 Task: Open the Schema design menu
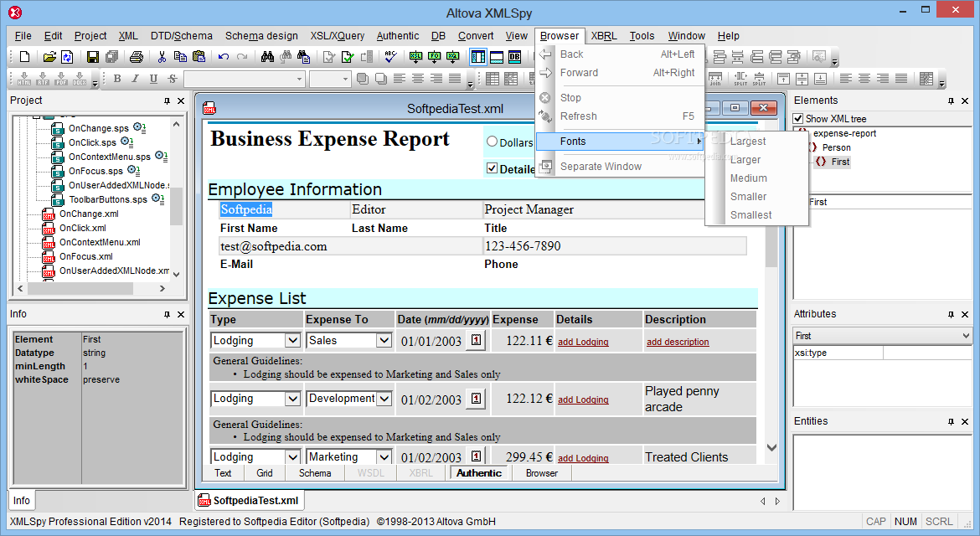[x=262, y=36]
